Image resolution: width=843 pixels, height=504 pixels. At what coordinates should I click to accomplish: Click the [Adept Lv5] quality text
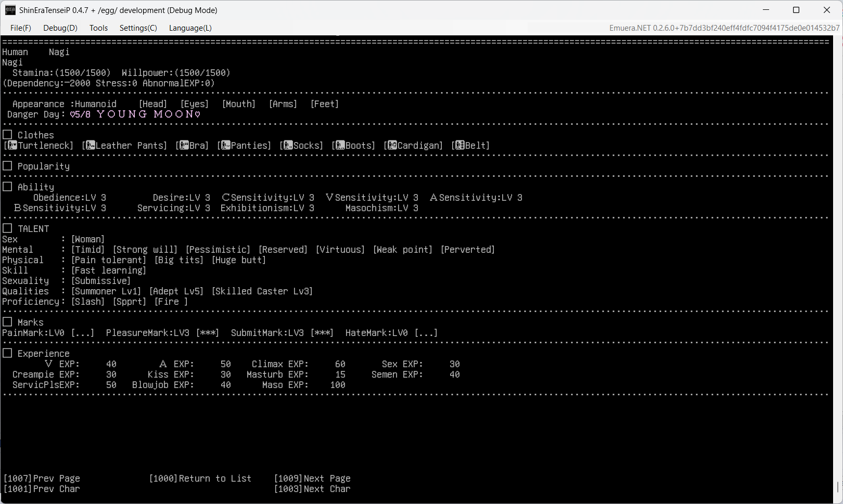176,291
